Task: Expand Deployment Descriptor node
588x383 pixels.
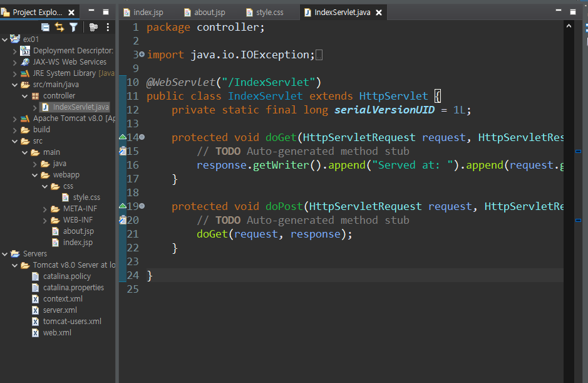Action: tap(14, 51)
